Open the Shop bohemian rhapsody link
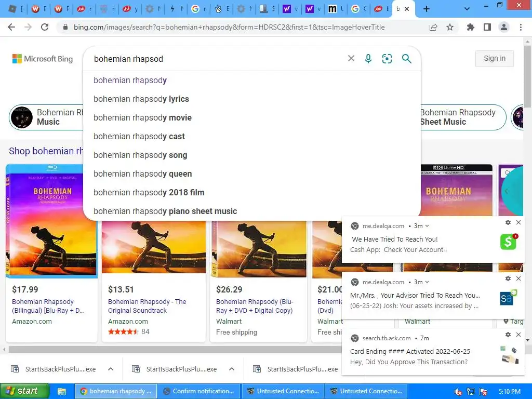Image resolution: width=532 pixels, height=399 pixels. [x=46, y=151]
